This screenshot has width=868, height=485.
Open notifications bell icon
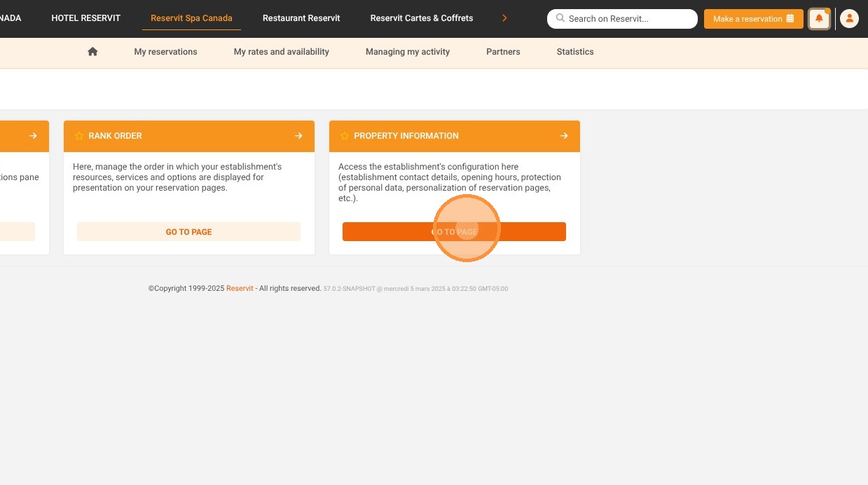click(x=819, y=19)
